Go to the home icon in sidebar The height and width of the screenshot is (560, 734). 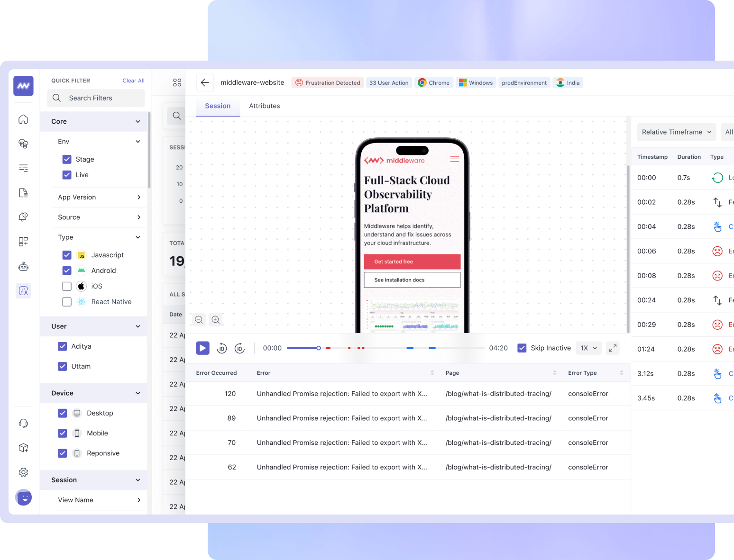pyautogui.click(x=23, y=119)
